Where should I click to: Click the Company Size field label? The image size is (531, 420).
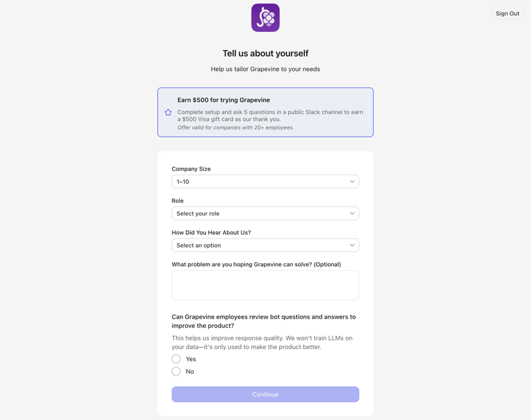[x=190, y=169]
